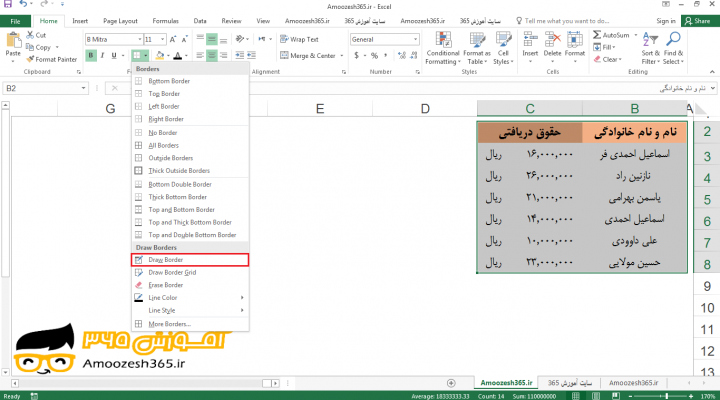This screenshot has height=400, width=720.
Task: Click the Fill button in Editing group
Action: [604, 47]
